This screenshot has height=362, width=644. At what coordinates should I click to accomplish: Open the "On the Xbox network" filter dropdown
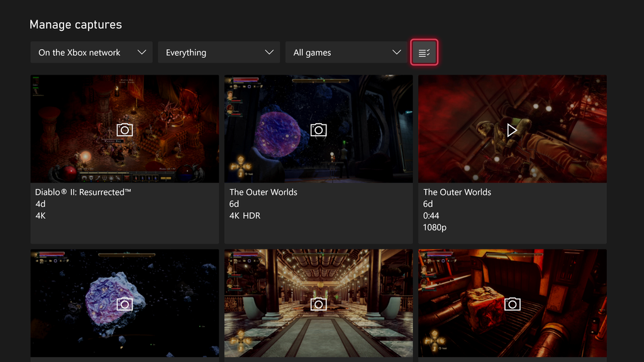click(91, 52)
